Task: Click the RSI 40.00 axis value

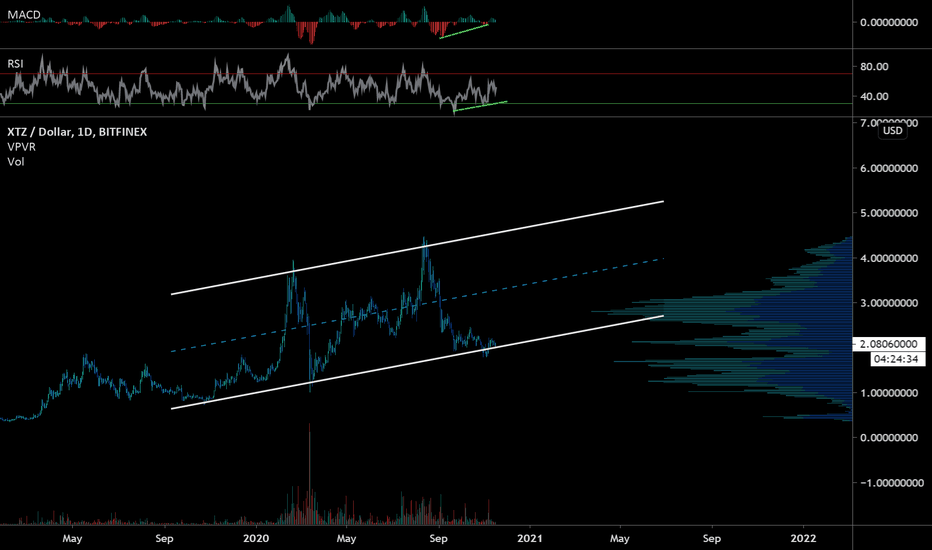Action: [x=874, y=96]
